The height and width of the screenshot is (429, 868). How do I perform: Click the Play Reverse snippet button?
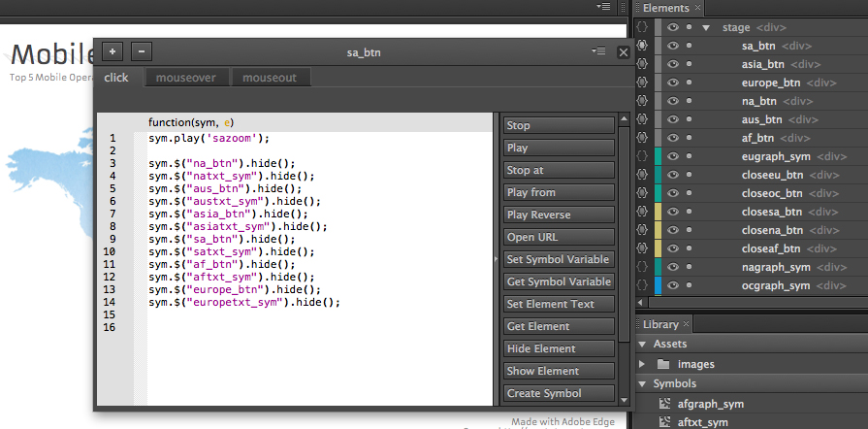tap(559, 214)
